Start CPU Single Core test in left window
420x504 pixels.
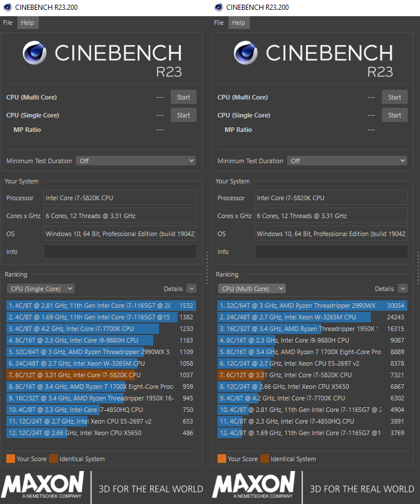point(183,115)
